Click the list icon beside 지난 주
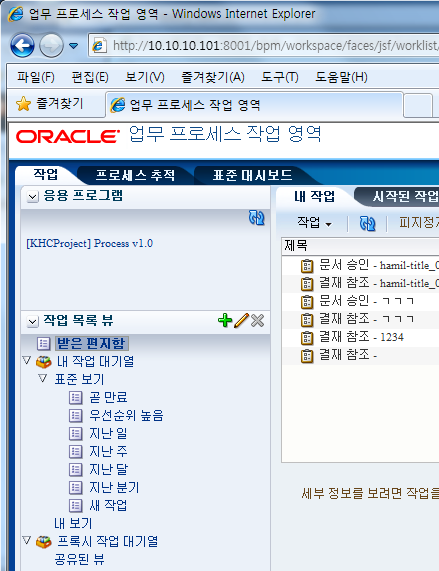This screenshot has width=439, height=571. 75,452
